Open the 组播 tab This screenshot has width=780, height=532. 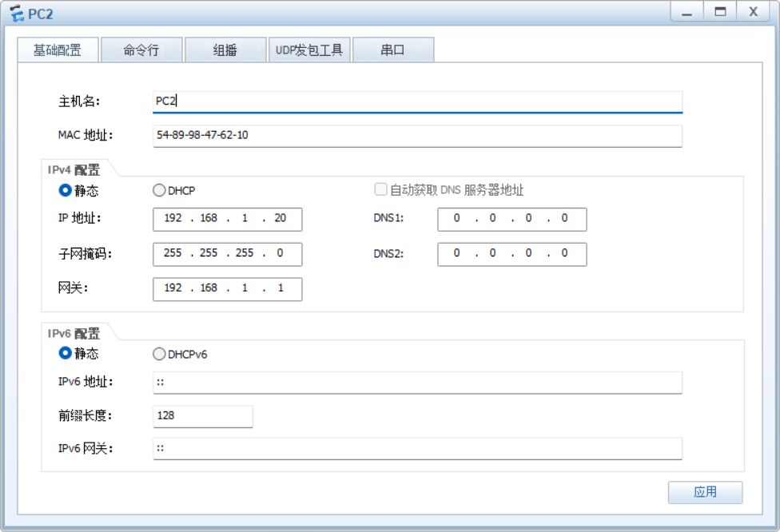tap(225, 50)
